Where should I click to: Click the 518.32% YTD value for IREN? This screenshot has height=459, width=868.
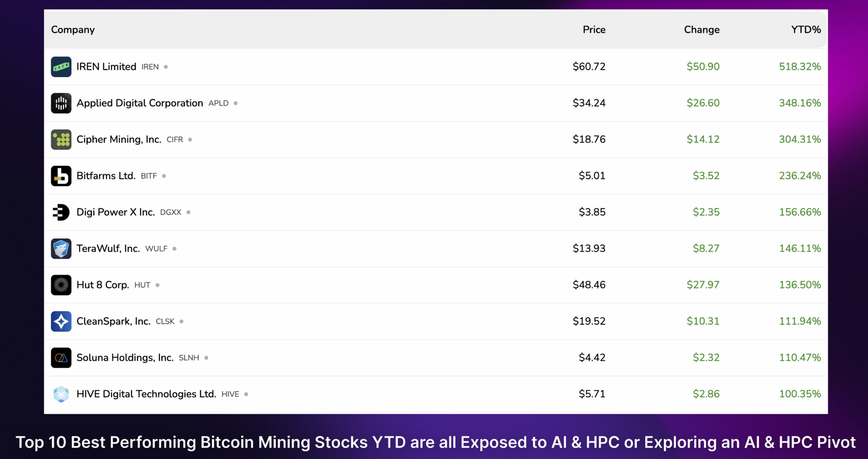(799, 67)
